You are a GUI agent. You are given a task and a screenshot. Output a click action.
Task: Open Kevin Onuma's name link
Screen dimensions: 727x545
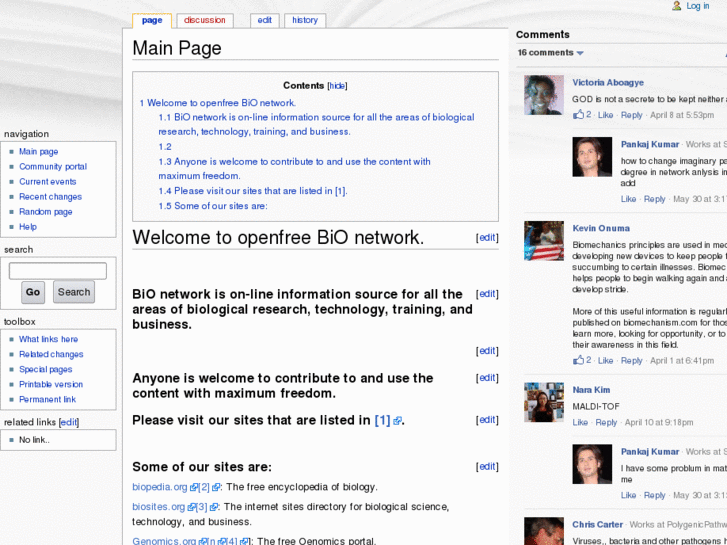601,228
